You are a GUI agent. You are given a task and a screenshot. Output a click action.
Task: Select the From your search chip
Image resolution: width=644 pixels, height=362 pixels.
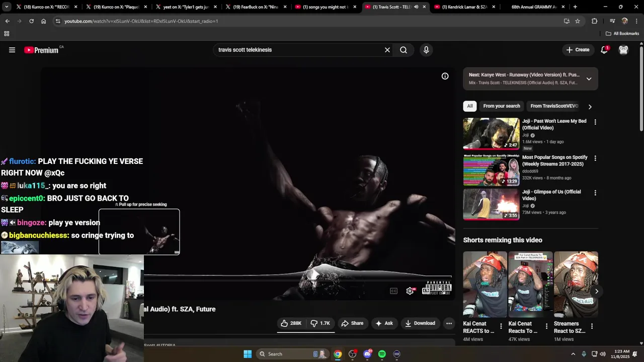(502, 106)
